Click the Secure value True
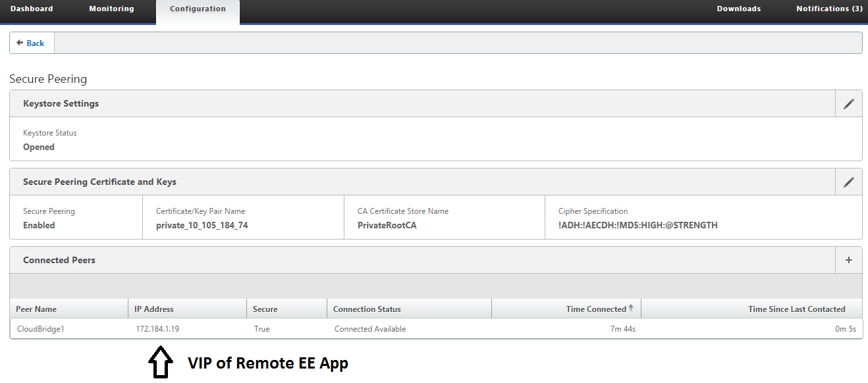868x383 pixels. [262, 329]
